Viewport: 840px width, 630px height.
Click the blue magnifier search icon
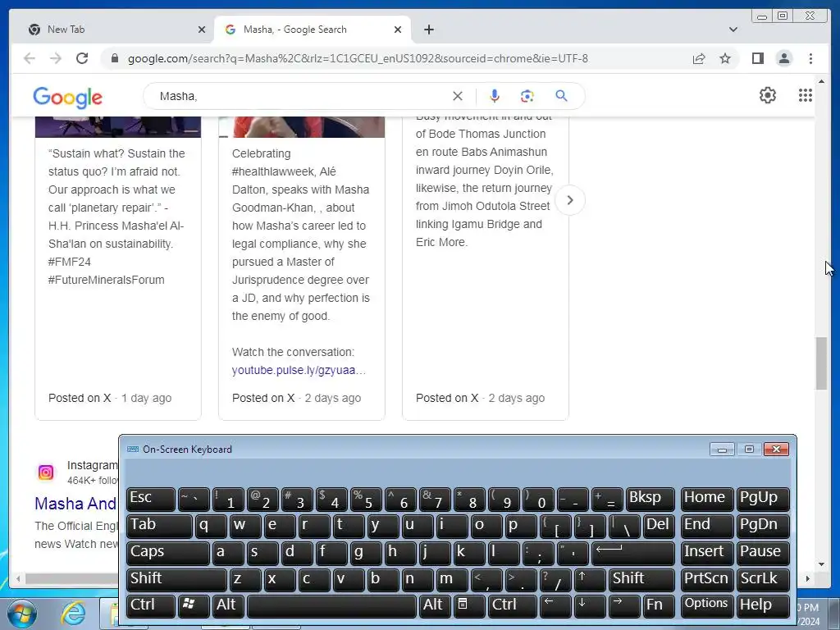pos(561,96)
